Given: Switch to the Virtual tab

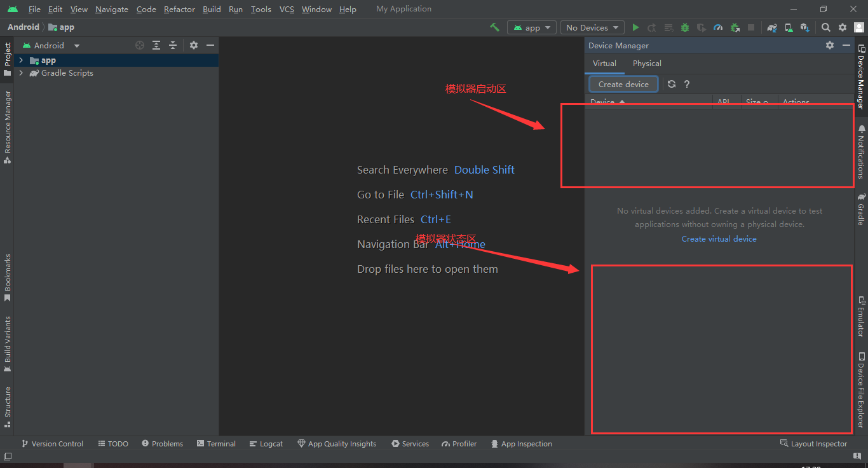Looking at the screenshot, I should pos(604,63).
